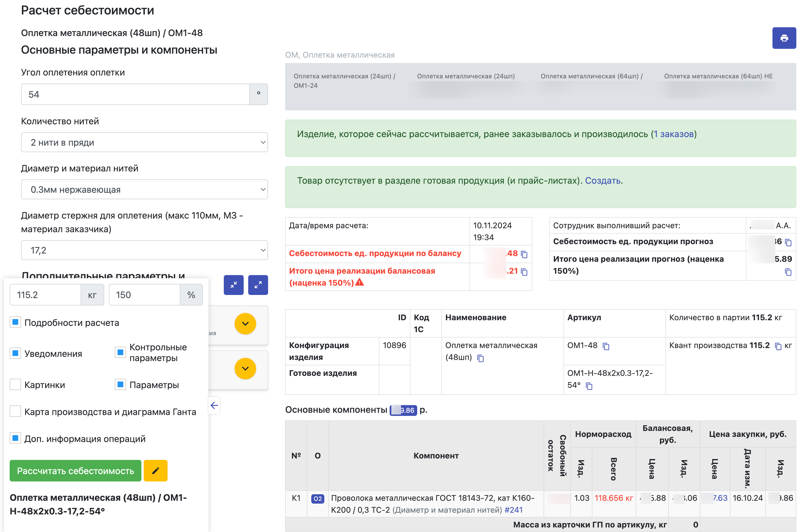Click 'Рассчитать себестоимость' button

point(75,471)
